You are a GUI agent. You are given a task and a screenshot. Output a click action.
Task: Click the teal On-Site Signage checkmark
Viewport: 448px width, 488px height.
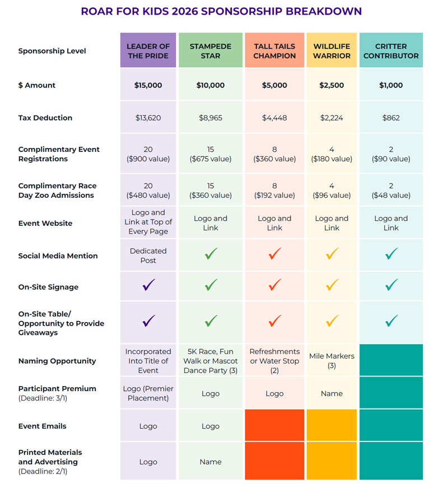(x=391, y=285)
